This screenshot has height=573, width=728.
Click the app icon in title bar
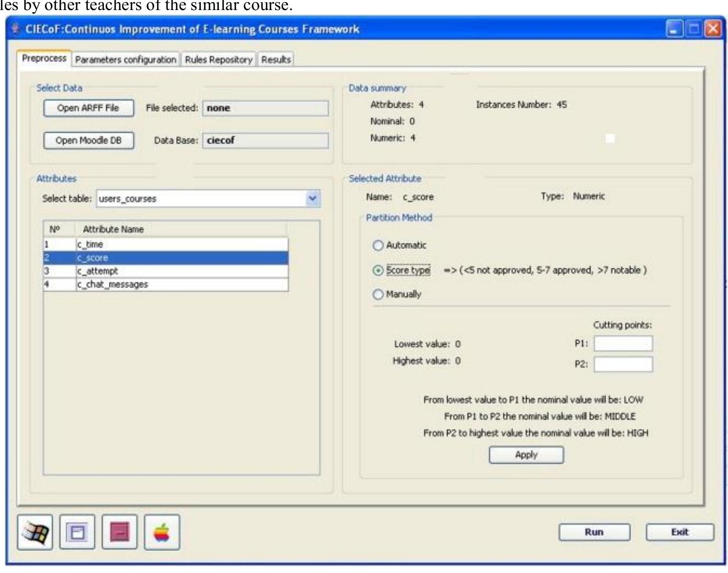[15, 29]
